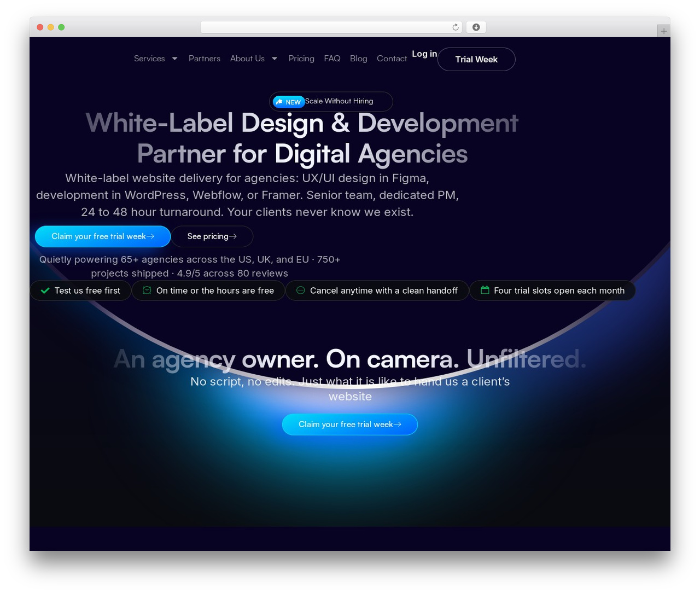Click Cancel anytime with a clean handoff label
Image resolution: width=700 pixels, height=593 pixels.
pos(384,290)
